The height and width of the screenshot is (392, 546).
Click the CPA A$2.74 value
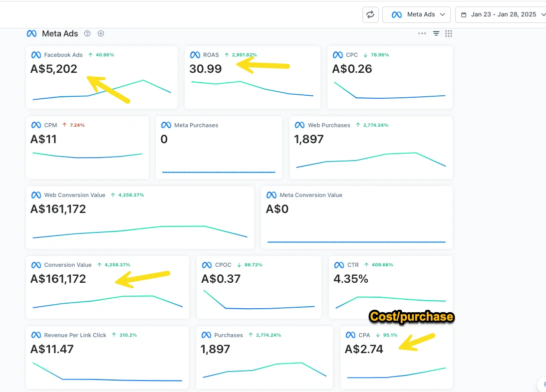click(364, 349)
